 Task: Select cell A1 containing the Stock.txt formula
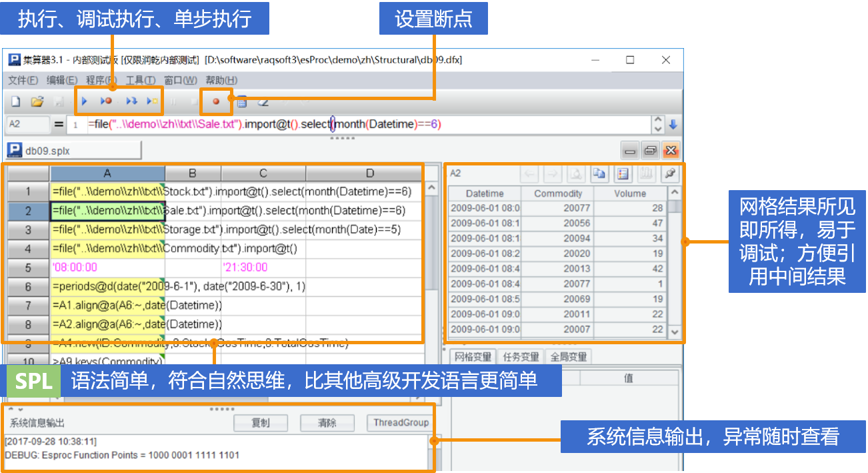pos(107,191)
